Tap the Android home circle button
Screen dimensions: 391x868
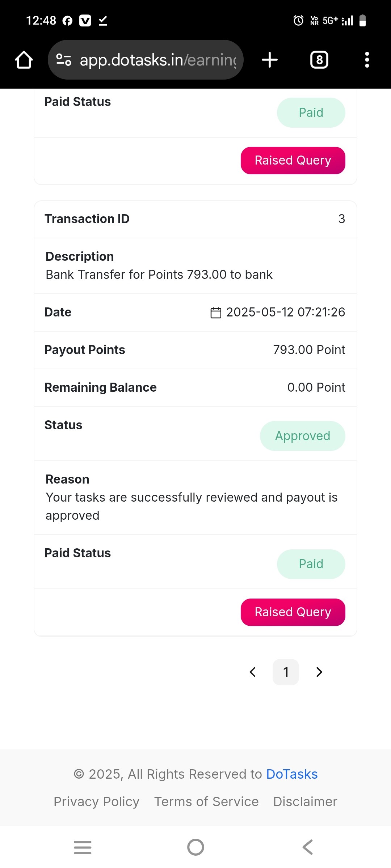(x=195, y=847)
